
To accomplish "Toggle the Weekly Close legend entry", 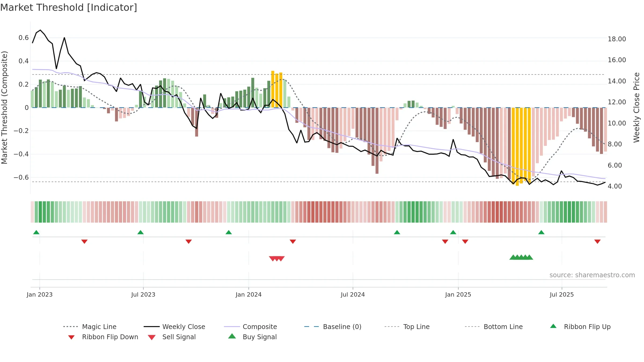I will coord(174,327).
